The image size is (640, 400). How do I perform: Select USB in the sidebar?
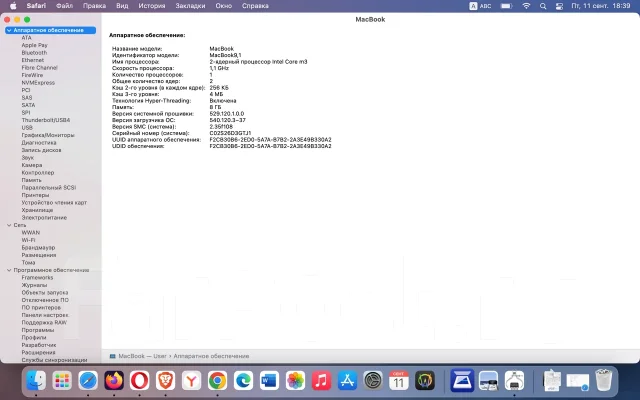click(27, 128)
